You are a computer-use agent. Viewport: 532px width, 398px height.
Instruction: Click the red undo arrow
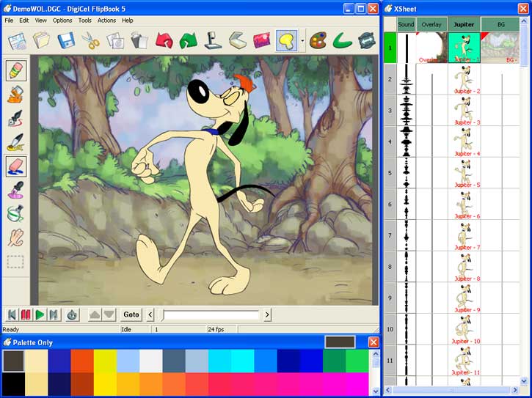164,41
